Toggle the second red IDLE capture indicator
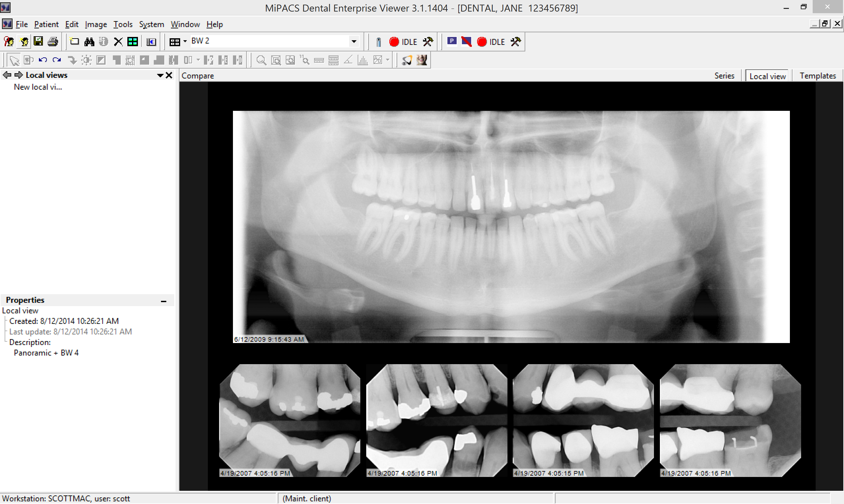844x504 pixels. pos(482,42)
